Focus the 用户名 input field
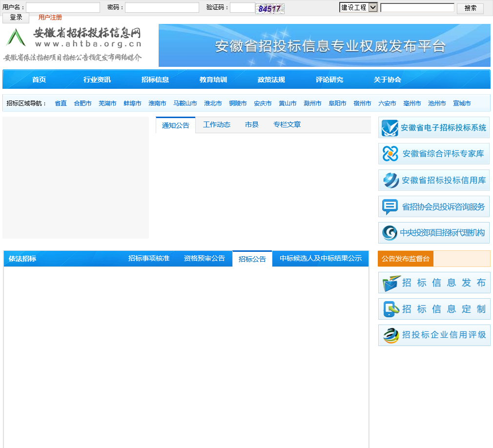The image size is (493, 448). point(63,7)
